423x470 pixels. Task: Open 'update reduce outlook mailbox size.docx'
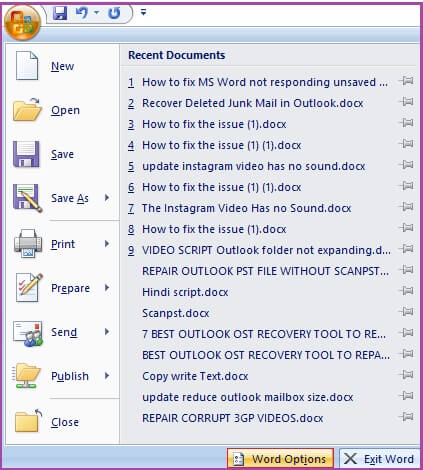tap(248, 397)
